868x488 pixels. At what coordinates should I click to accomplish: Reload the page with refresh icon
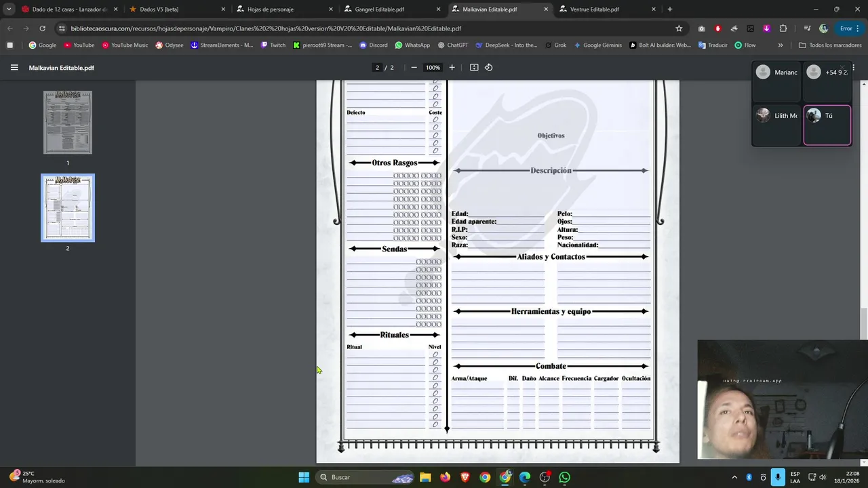pyautogui.click(x=42, y=28)
